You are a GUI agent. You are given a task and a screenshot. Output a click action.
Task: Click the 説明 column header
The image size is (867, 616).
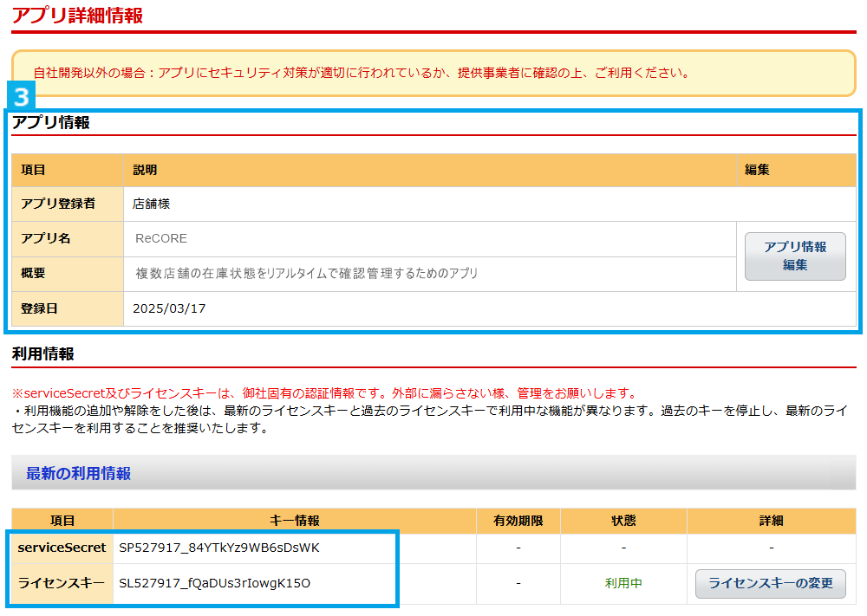(x=145, y=170)
